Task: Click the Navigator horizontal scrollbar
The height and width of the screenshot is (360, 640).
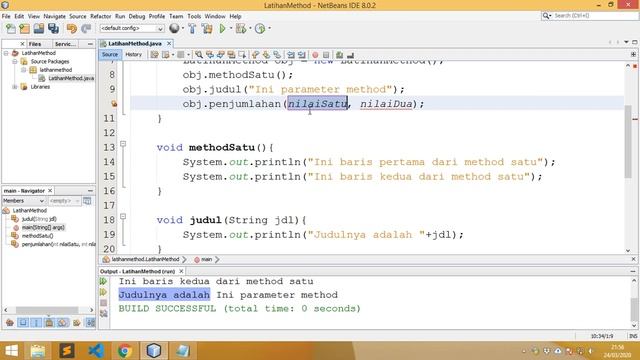Action: pos(48,310)
